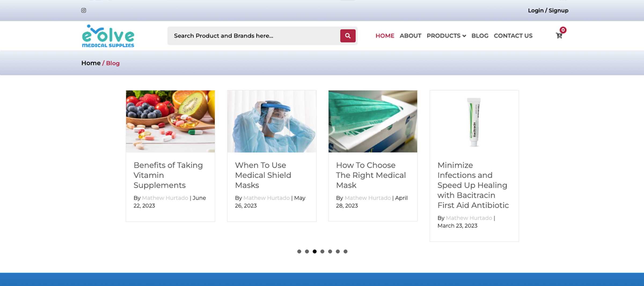Viewport: 644px width, 286px height.
Task: Expand the PRODUCTS dropdown menu
Action: [x=446, y=36]
